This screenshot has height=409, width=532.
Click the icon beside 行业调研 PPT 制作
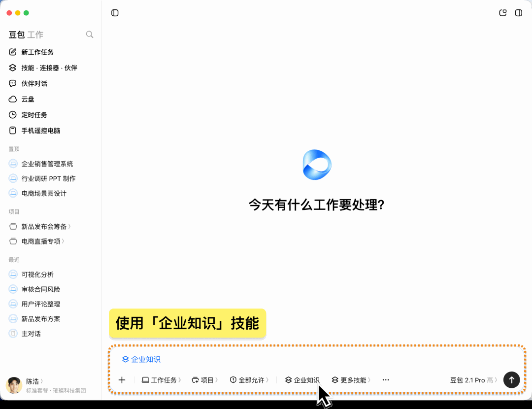13,178
